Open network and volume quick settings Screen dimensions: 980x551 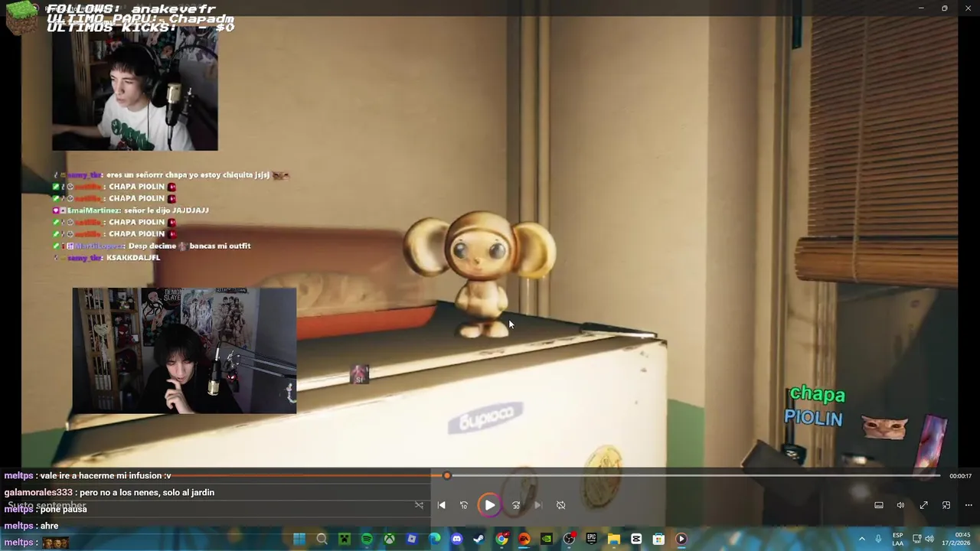(924, 539)
